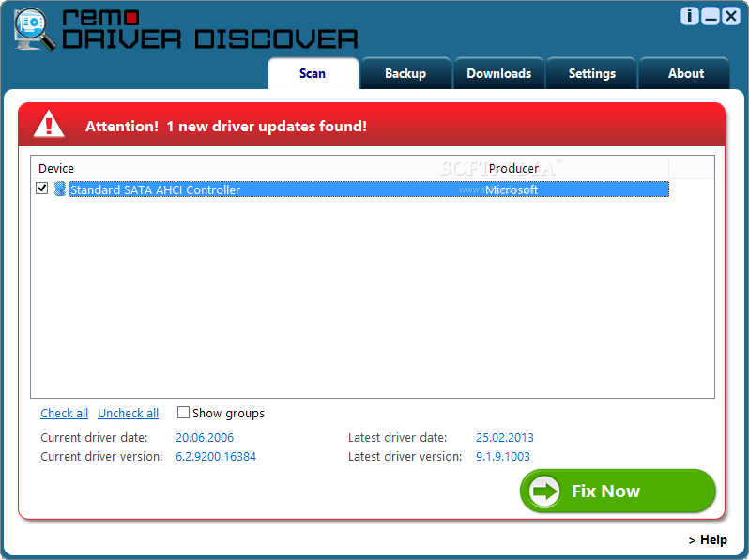Click the Attention driver updates found banner text
This screenshot has width=749, height=560.
click(x=226, y=126)
